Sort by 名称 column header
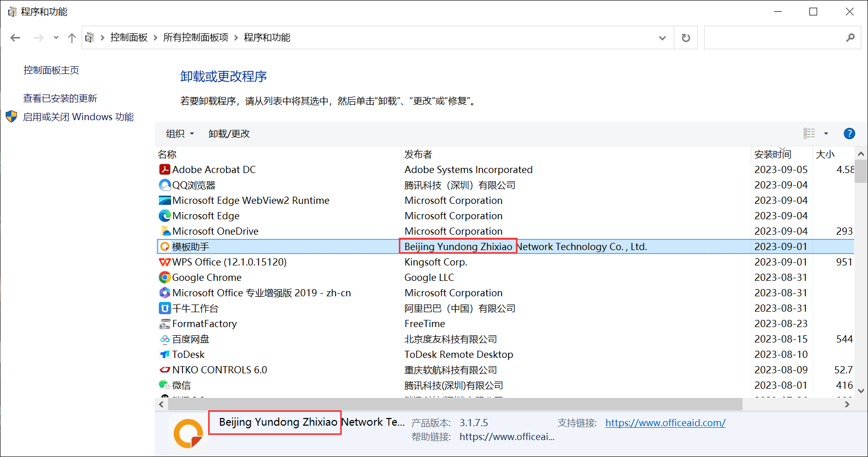Image resolution: width=868 pixels, height=457 pixels. pyautogui.click(x=278, y=154)
